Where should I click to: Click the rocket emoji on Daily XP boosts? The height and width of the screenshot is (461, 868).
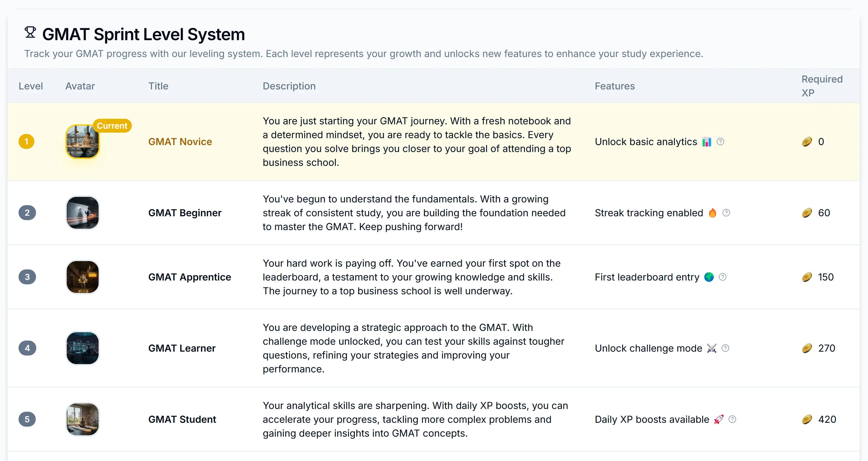coord(718,419)
